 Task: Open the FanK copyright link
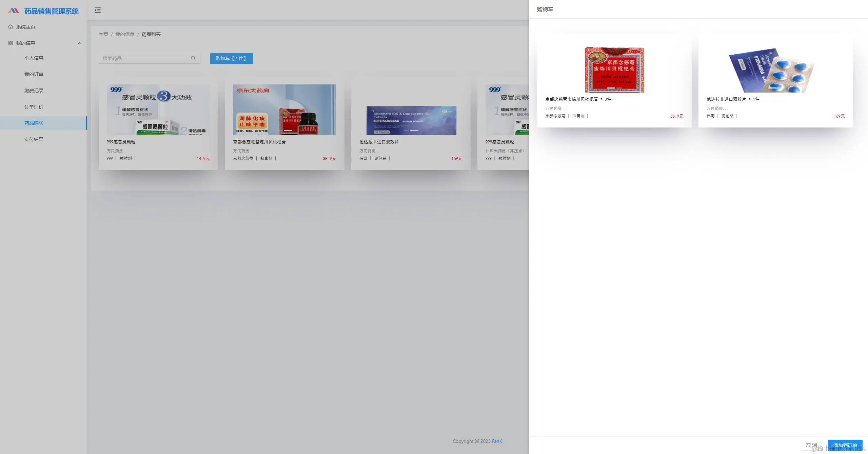(497, 441)
